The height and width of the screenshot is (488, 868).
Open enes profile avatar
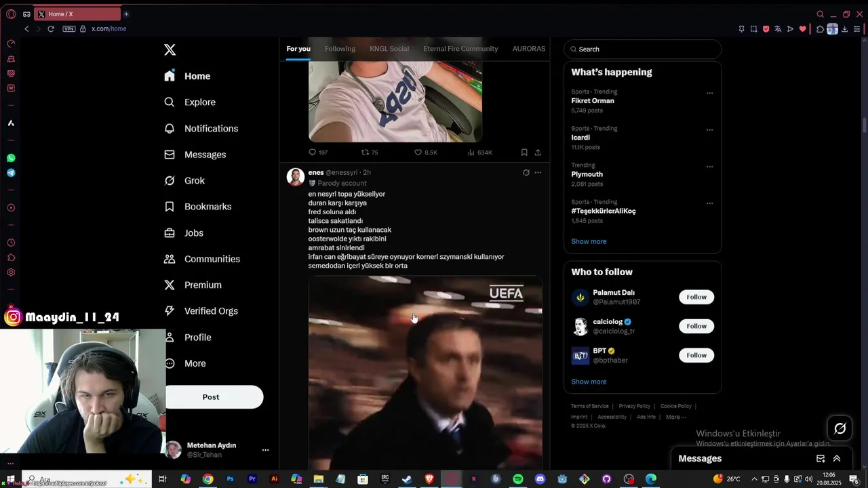(x=296, y=177)
